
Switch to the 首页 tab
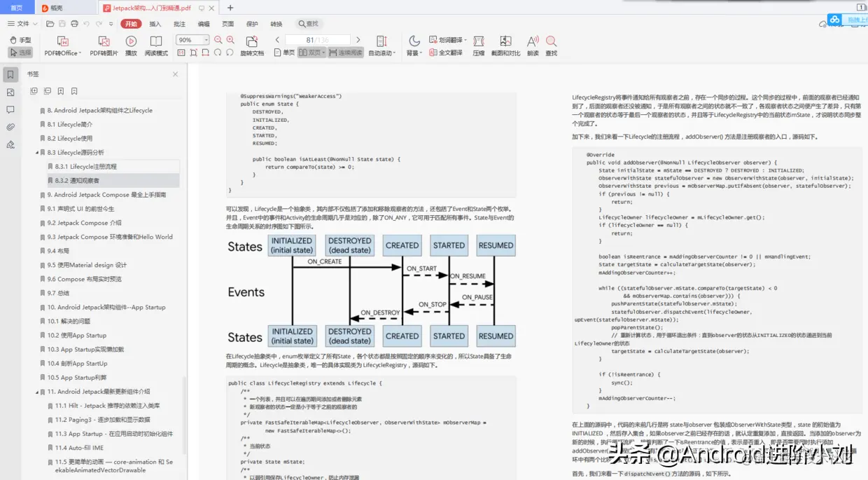(x=16, y=8)
